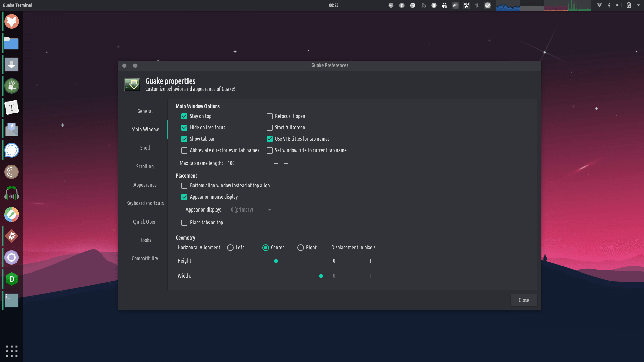644x362 pixels.
Task: Select the Right horizontal alignment radio
Action: [300, 247]
